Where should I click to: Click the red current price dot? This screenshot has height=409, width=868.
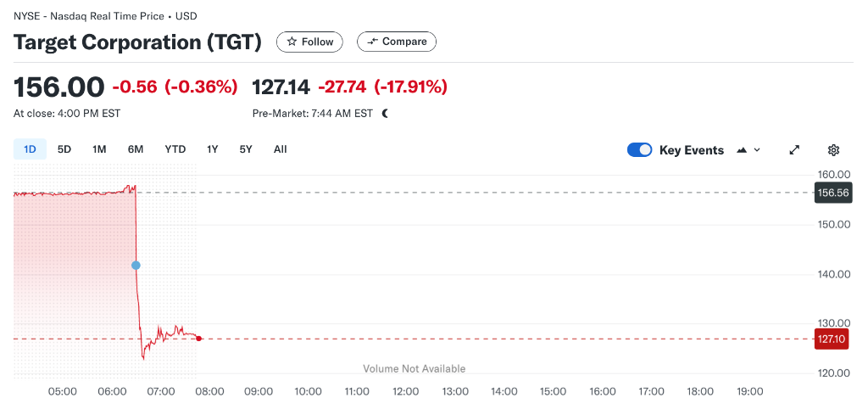(198, 339)
